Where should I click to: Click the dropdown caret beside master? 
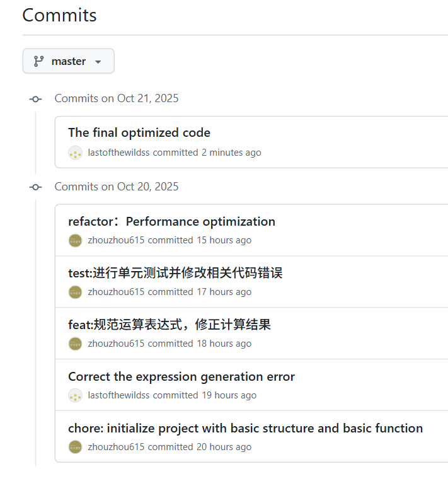(98, 62)
